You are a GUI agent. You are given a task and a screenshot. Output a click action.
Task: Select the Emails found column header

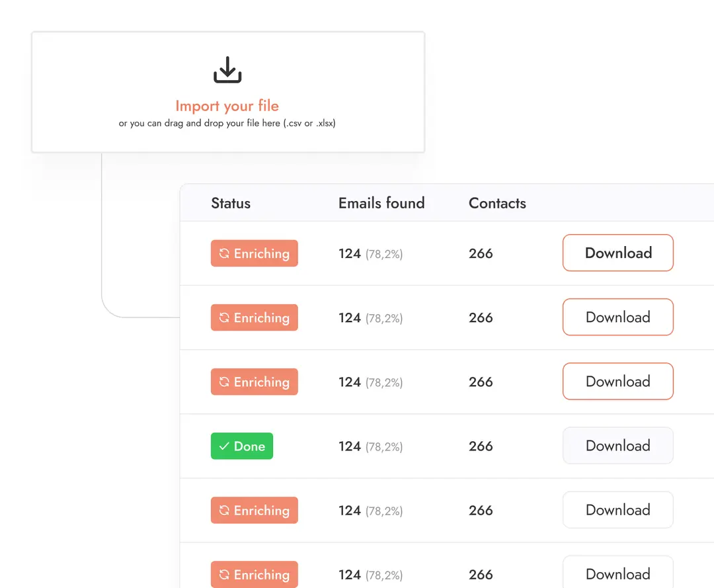(x=381, y=203)
